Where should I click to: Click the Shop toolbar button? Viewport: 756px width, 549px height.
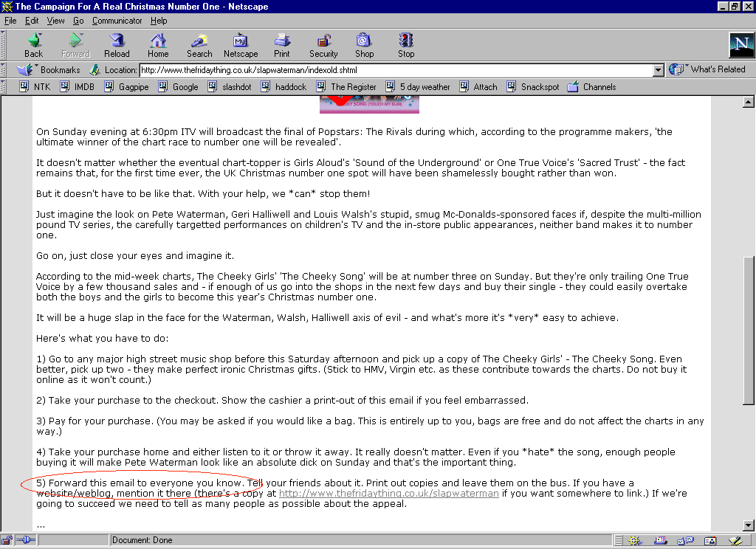(x=365, y=46)
